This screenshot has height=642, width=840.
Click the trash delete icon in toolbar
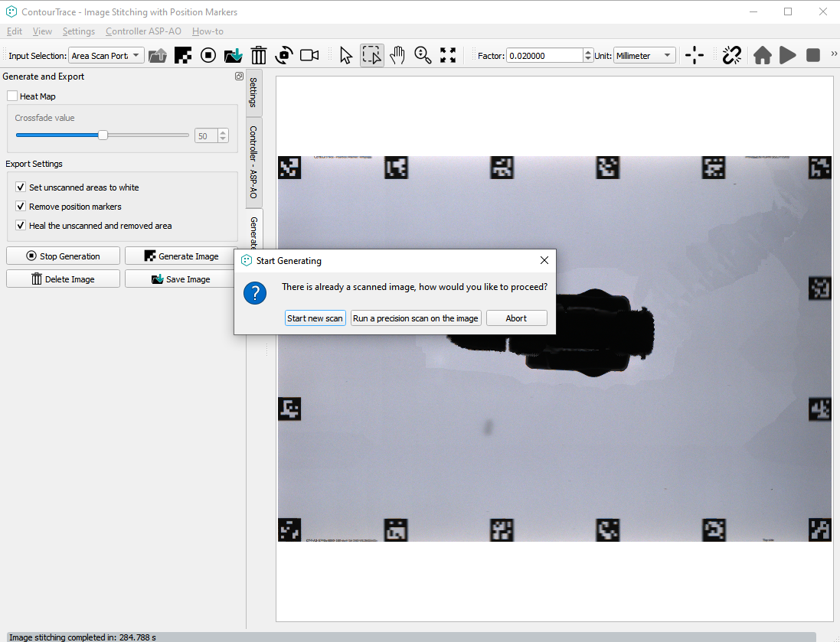259,55
